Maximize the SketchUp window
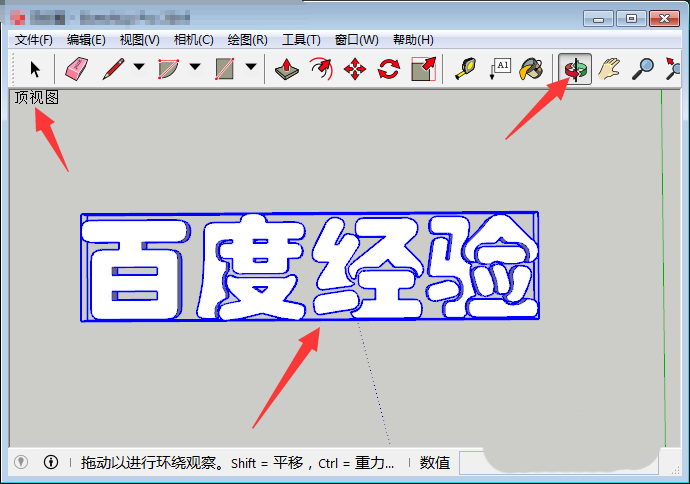 point(631,18)
